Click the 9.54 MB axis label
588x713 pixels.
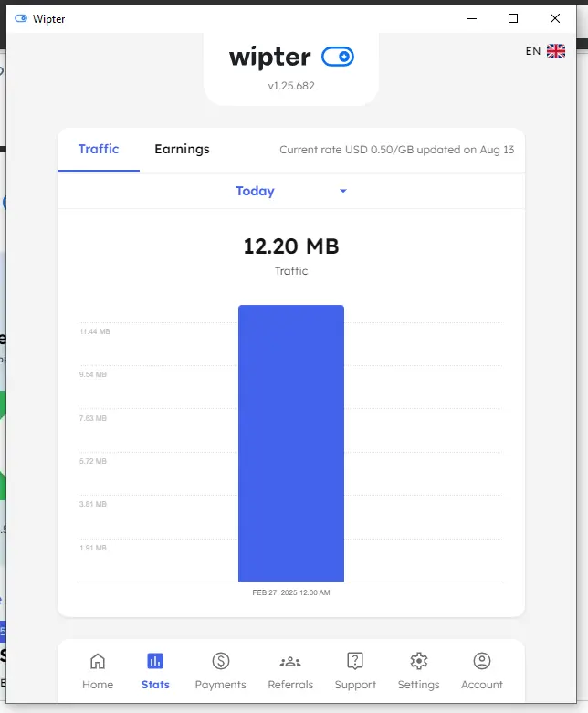(x=93, y=374)
